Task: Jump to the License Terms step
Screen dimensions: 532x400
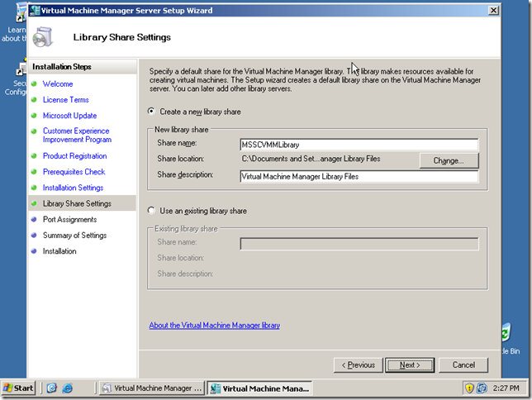Action: coord(66,100)
